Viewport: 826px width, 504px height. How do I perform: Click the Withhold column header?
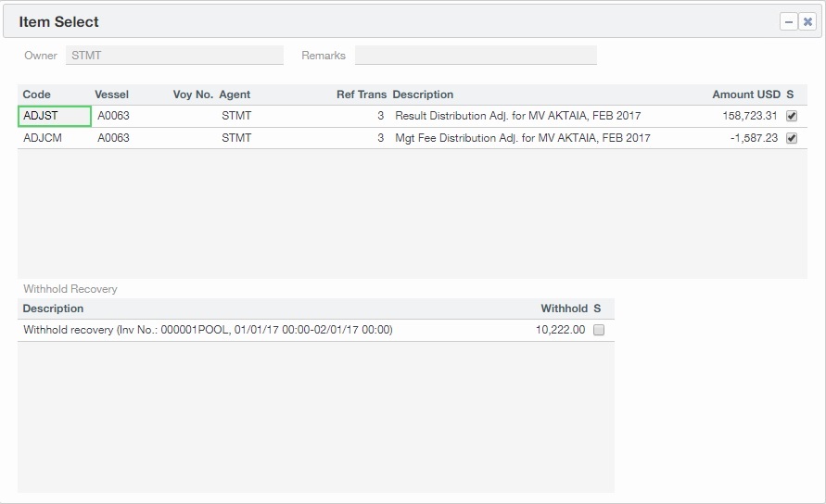(x=564, y=309)
